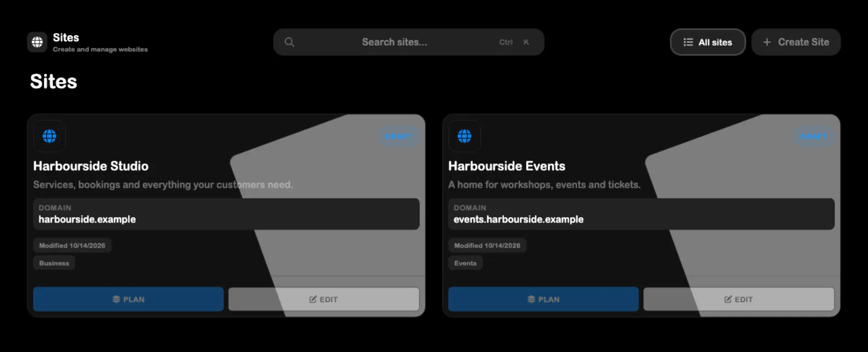Click the Business category tag
Viewport: 868px width, 352px height.
[x=54, y=263]
